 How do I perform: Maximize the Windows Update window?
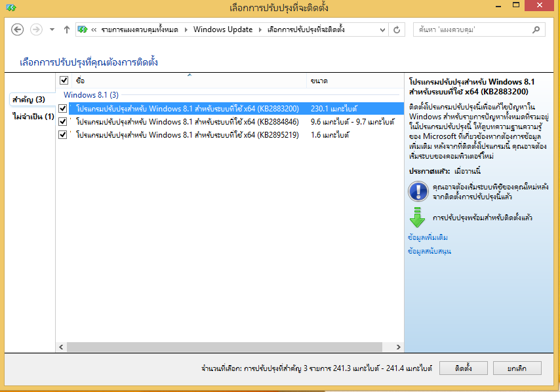(x=515, y=5)
